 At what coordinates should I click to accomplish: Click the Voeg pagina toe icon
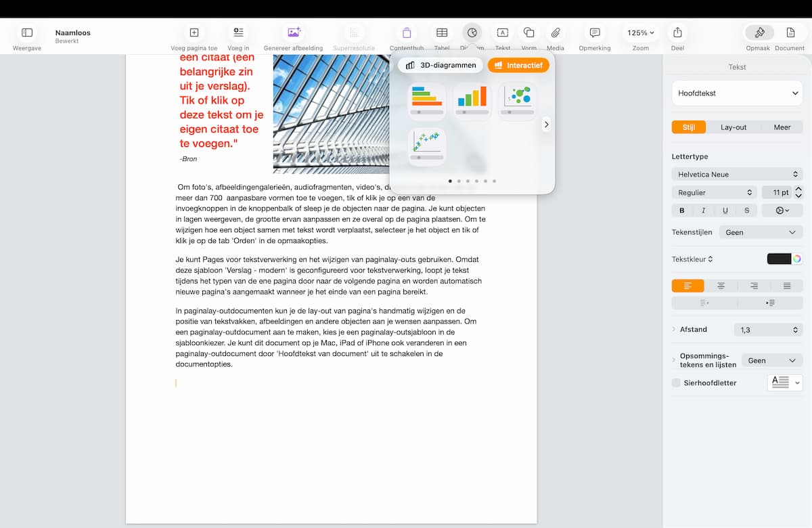[x=194, y=32]
